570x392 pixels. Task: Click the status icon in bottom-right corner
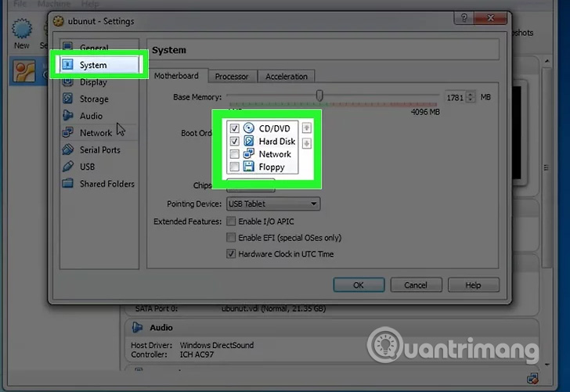[x=532, y=379]
